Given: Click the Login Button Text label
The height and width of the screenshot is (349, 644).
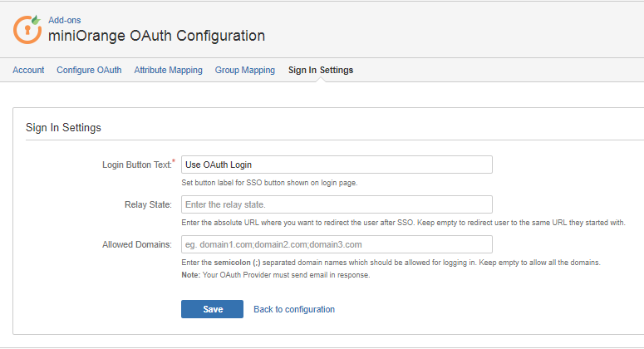Looking at the screenshot, I should (x=139, y=165).
